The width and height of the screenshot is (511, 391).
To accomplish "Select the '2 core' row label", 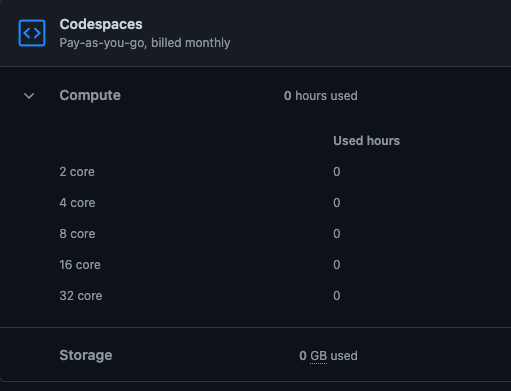I will (77, 172).
